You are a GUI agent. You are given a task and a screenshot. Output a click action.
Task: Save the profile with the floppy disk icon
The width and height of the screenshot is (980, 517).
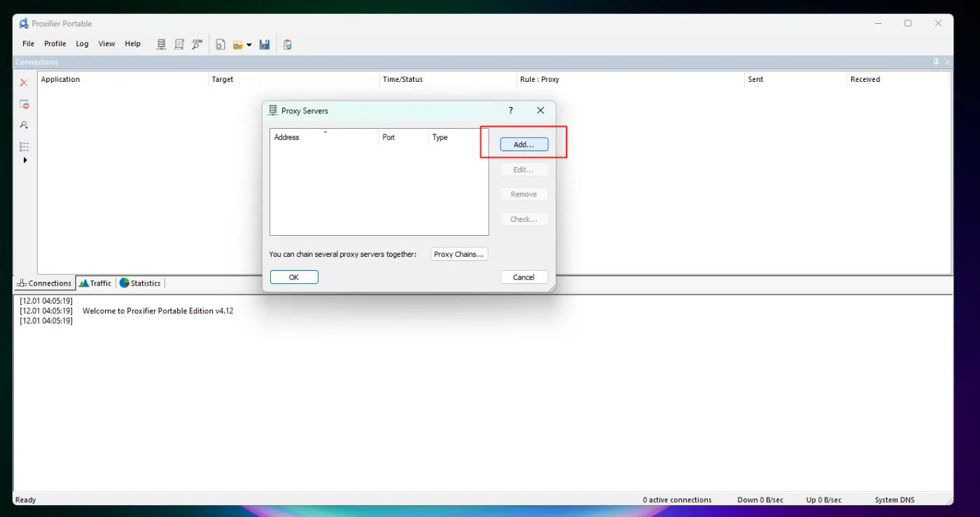265,45
